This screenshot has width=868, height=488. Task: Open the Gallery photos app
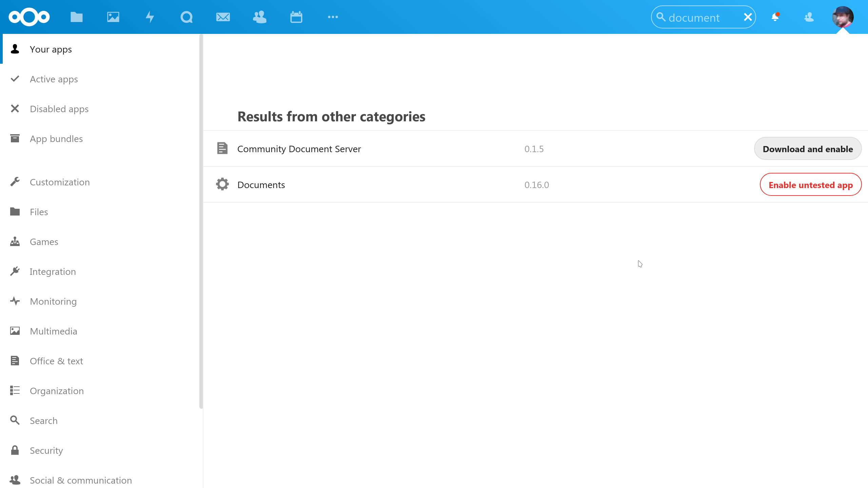pos(113,17)
